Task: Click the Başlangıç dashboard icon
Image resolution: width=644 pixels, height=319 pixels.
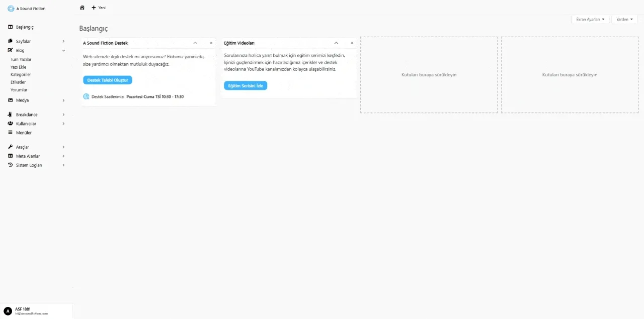Action: click(x=10, y=27)
